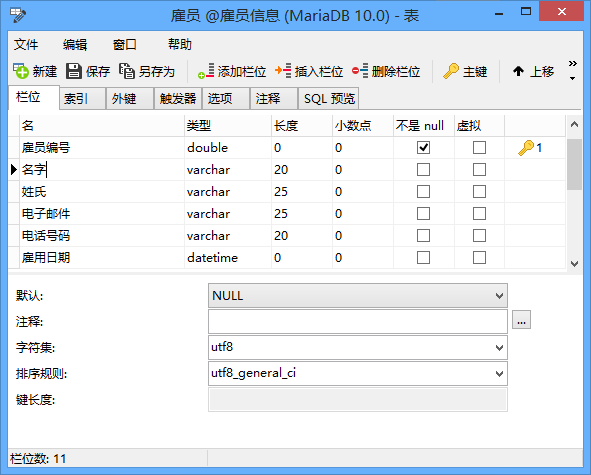The image size is (591, 475).
Task: Switch to the 注释 tab
Action: (274, 99)
